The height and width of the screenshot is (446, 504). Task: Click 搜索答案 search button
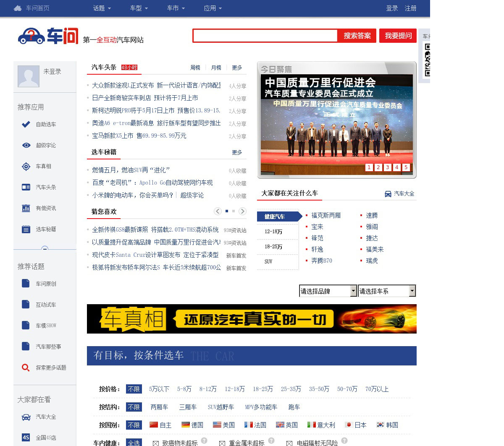click(357, 36)
